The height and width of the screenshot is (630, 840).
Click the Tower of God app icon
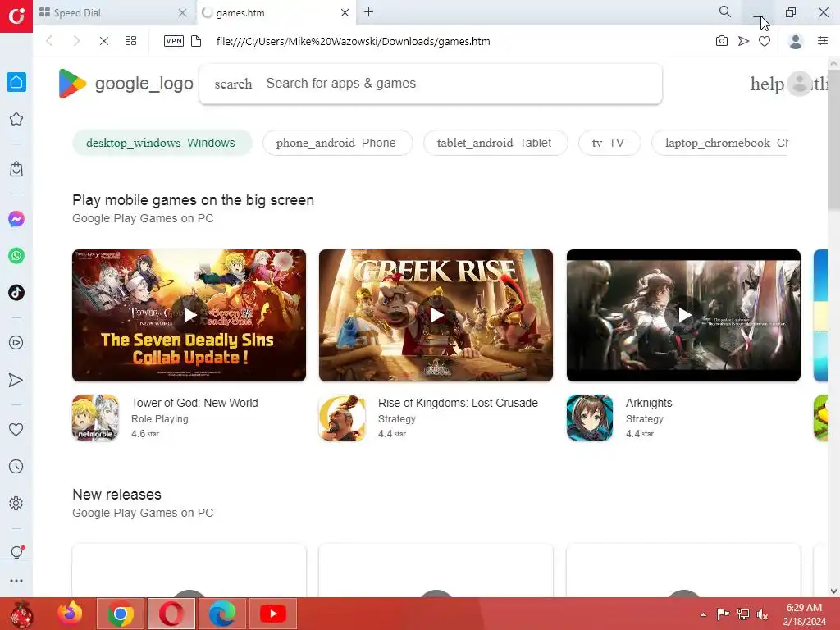tap(95, 418)
